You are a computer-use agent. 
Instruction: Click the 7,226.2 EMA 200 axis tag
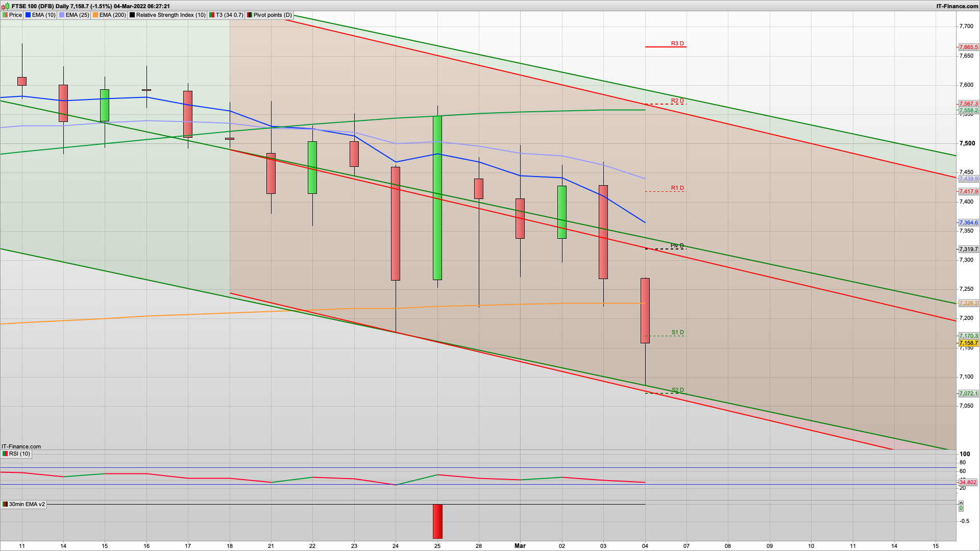click(x=968, y=303)
